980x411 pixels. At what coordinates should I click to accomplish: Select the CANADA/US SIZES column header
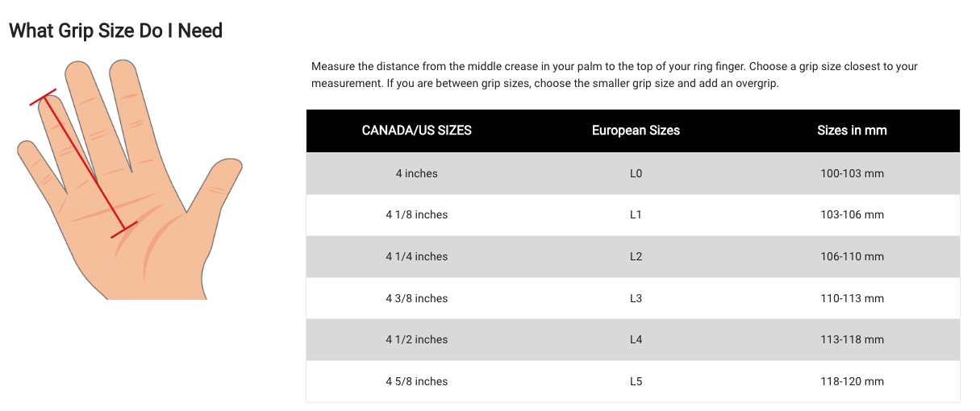(416, 131)
